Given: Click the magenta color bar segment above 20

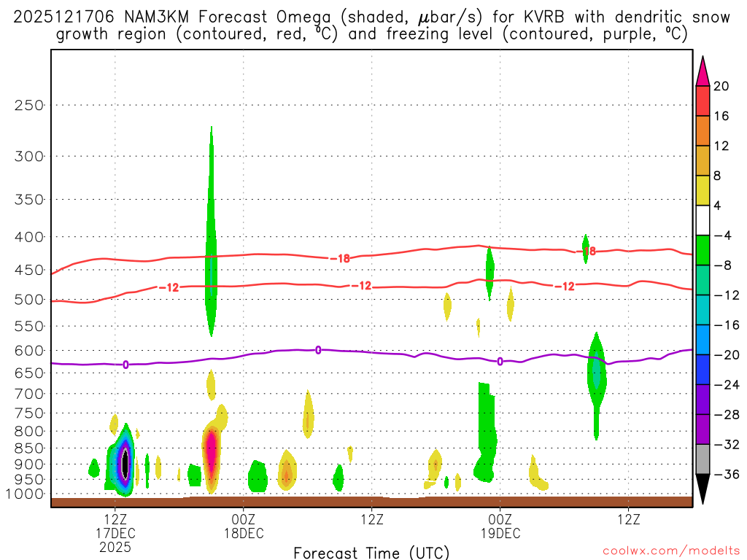Looking at the screenshot, I should [x=703, y=71].
